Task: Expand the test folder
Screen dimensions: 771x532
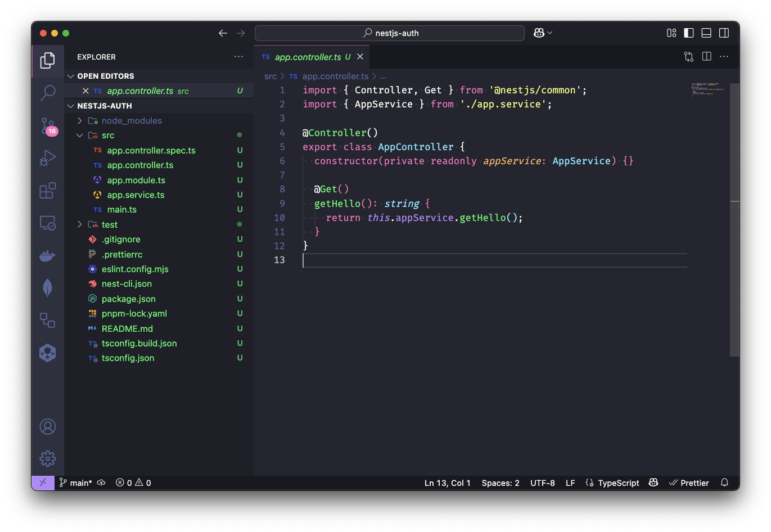Action: [x=159, y=224]
